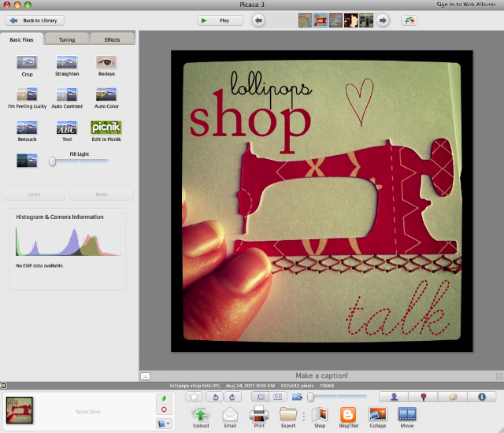Switch to the Effects tab

pyautogui.click(x=112, y=39)
